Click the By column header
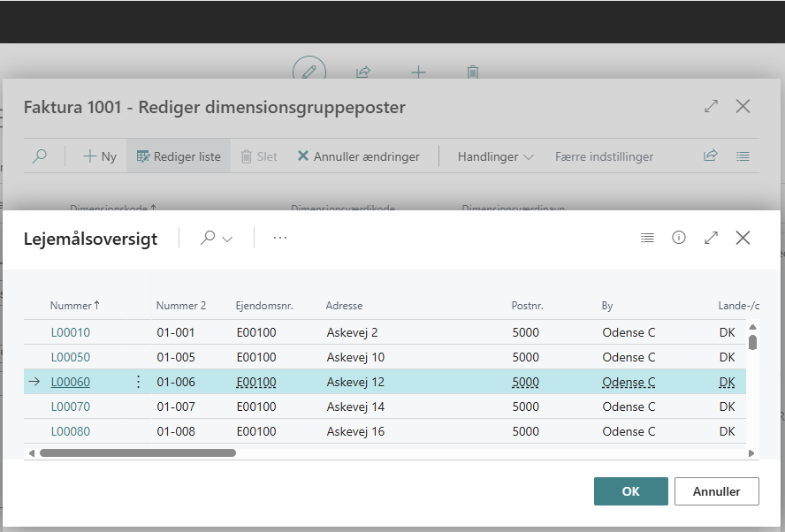The image size is (785, 532). tap(607, 305)
